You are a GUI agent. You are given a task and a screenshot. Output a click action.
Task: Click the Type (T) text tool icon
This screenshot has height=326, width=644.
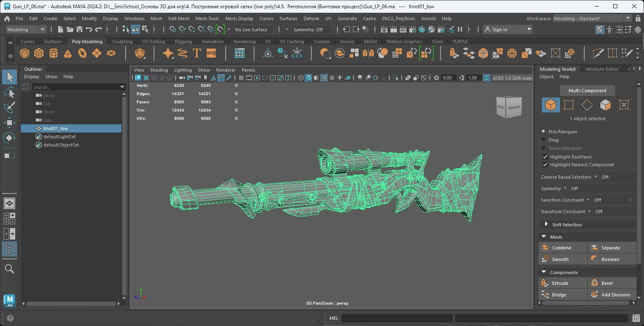(x=197, y=54)
